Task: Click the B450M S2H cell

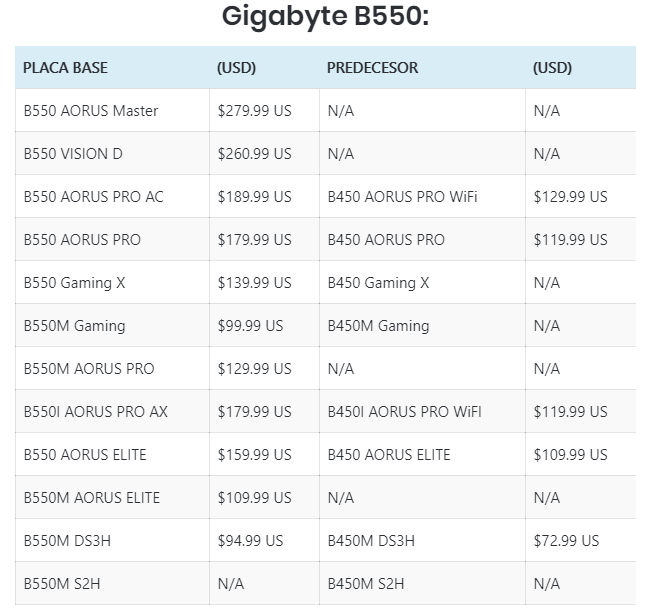Action: click(x=366, y=584)
